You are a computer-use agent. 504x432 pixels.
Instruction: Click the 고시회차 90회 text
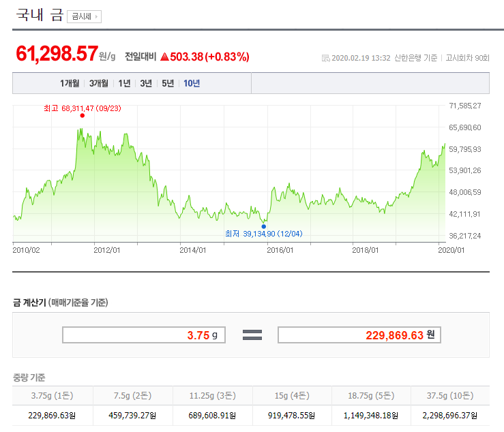coord(467,58)
